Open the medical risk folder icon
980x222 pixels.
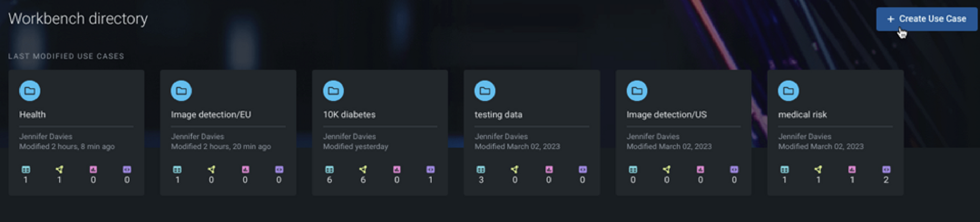pyautogui.click(x=789, y=91)
